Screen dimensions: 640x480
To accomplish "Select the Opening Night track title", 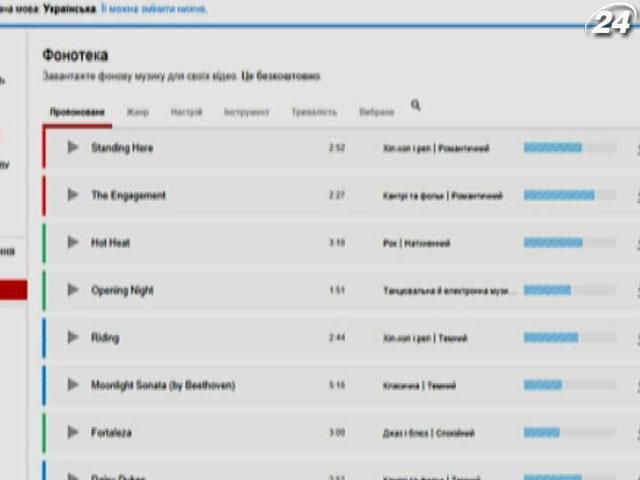I will click(x=122, y=291).
